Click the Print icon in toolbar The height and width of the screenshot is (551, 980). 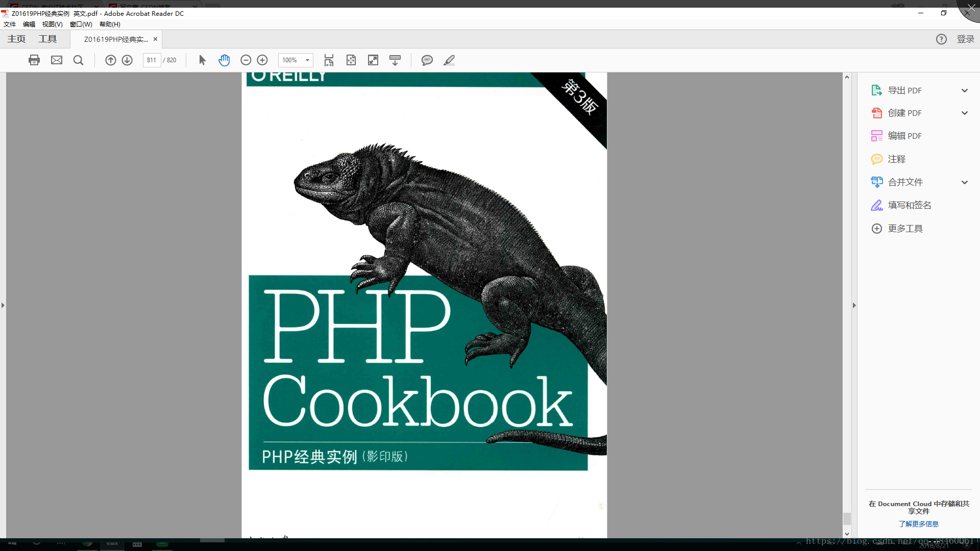click(x=34, y=60)
